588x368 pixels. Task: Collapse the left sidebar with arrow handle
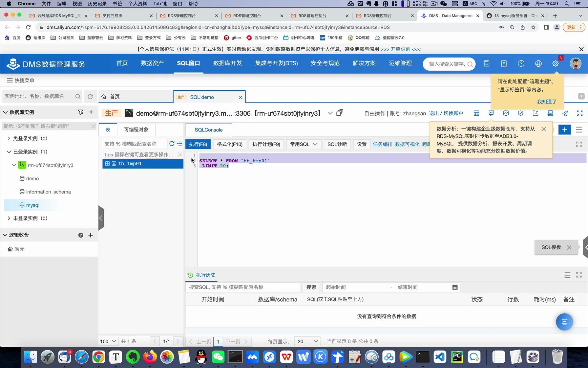point(101,218)
